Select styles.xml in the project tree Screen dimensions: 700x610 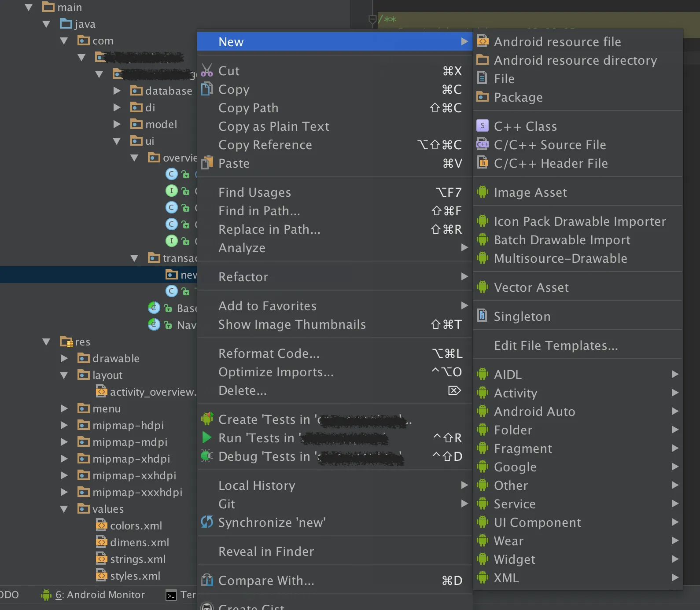pyautogui.click(x=135, y=576)
